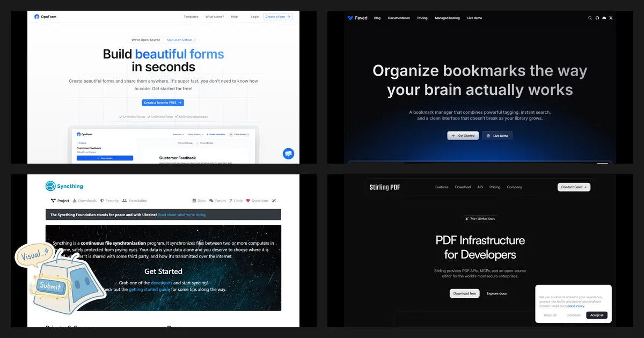Image resolution: width=644 pixels, height=338 pixels.
Task: Open Faved Pricing
Action: (x=422, y=18)
